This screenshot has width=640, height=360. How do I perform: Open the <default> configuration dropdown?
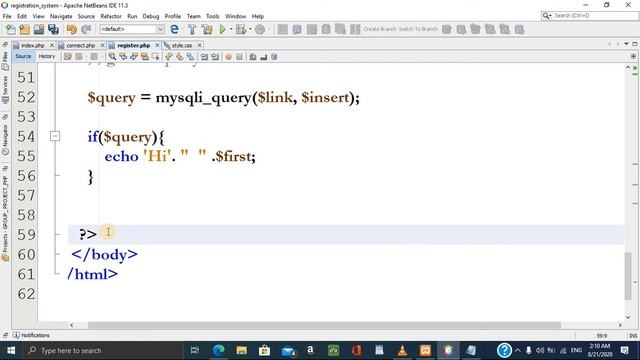132,29
